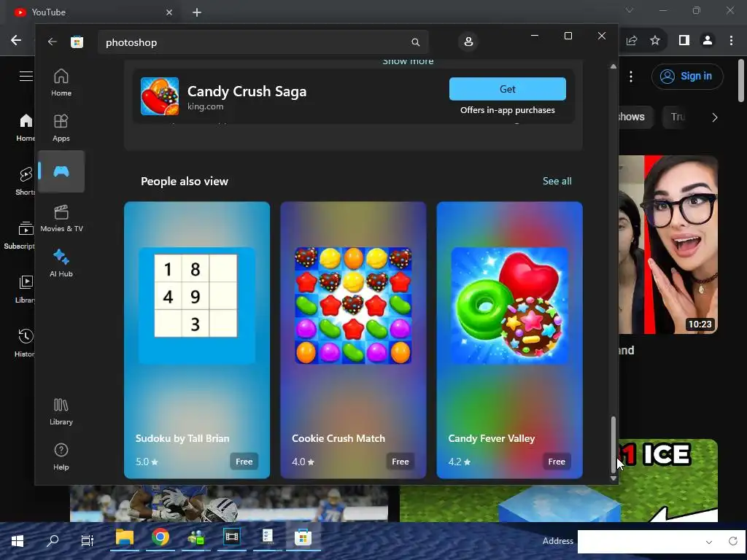Open Help in Store sidebar
The width and height of the screenshot is (747, 560).
click(x=61, y=456)
